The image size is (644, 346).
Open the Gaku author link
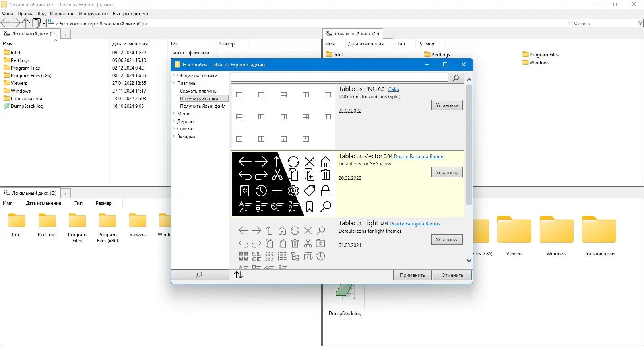[x=394, y=89]
